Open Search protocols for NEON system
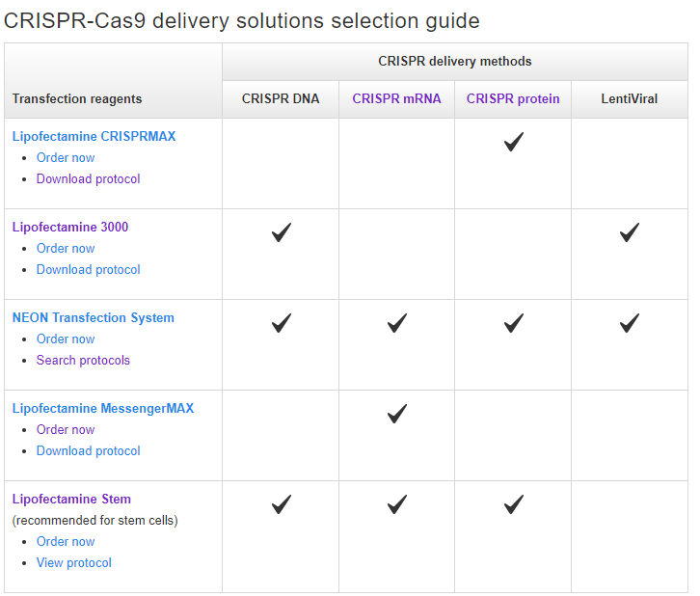Image resolution: width=700 pixels, height=596 pixels. coord(83,360)
